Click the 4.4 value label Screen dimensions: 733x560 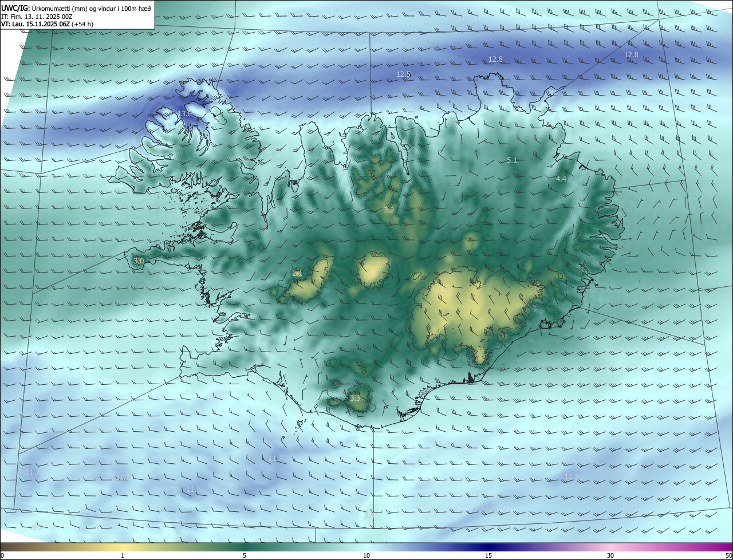[561, 179]
